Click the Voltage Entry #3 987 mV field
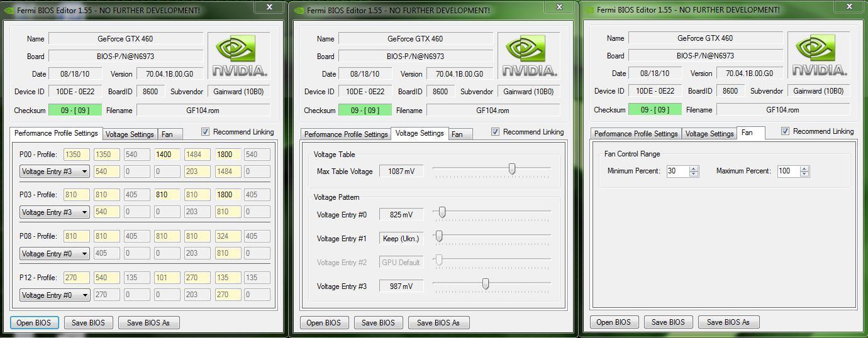The width and height of the screenshot is (868, 338). 401,286
